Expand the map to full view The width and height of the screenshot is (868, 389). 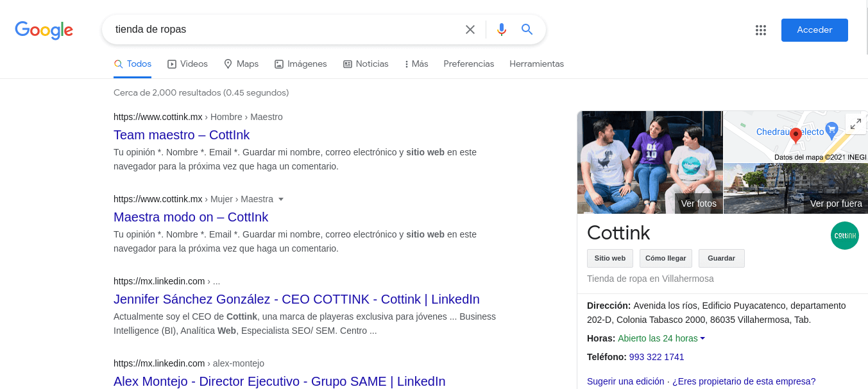click(x=855, y=125)
